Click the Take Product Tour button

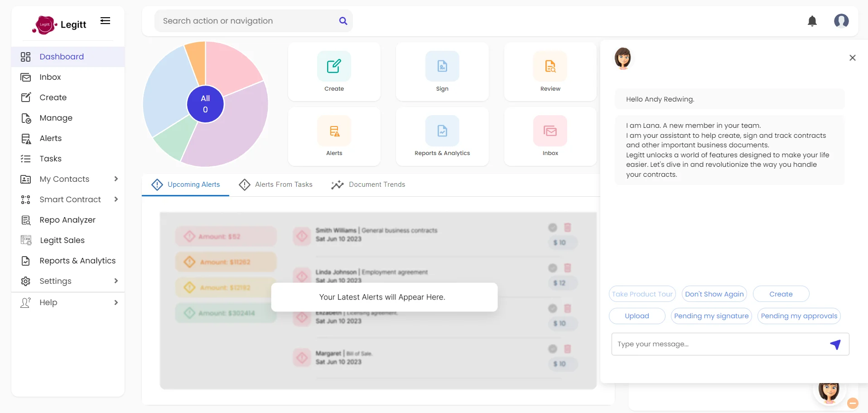641,294
